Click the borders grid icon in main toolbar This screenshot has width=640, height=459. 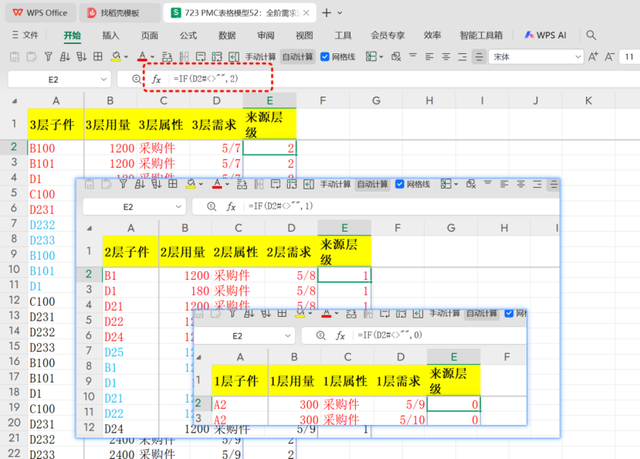[98, 57]
